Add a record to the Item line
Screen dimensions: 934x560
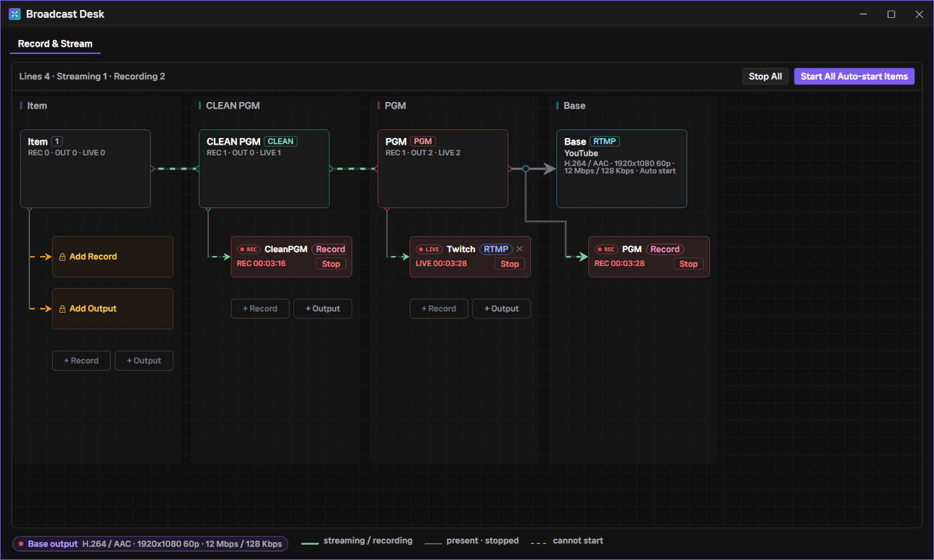click(81, 361)
